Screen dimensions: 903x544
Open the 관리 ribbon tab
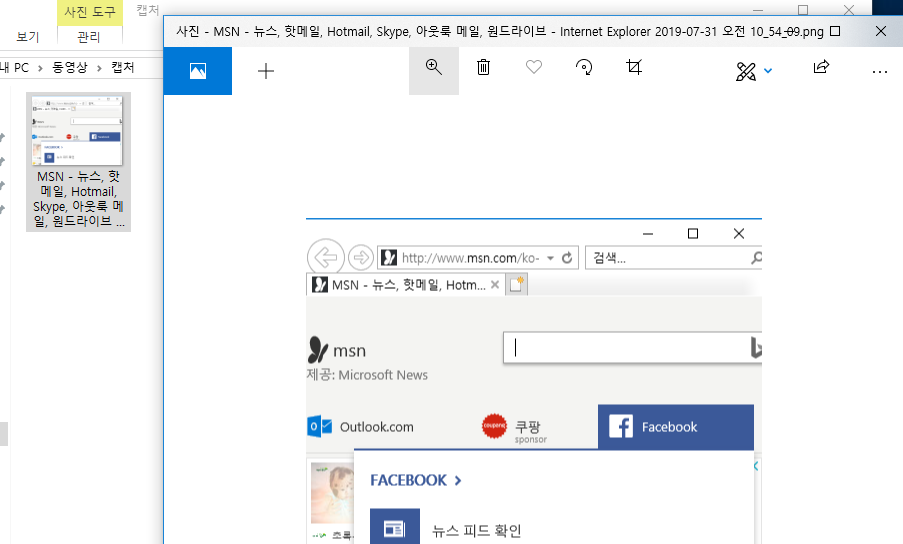click(x=88, y=37)
